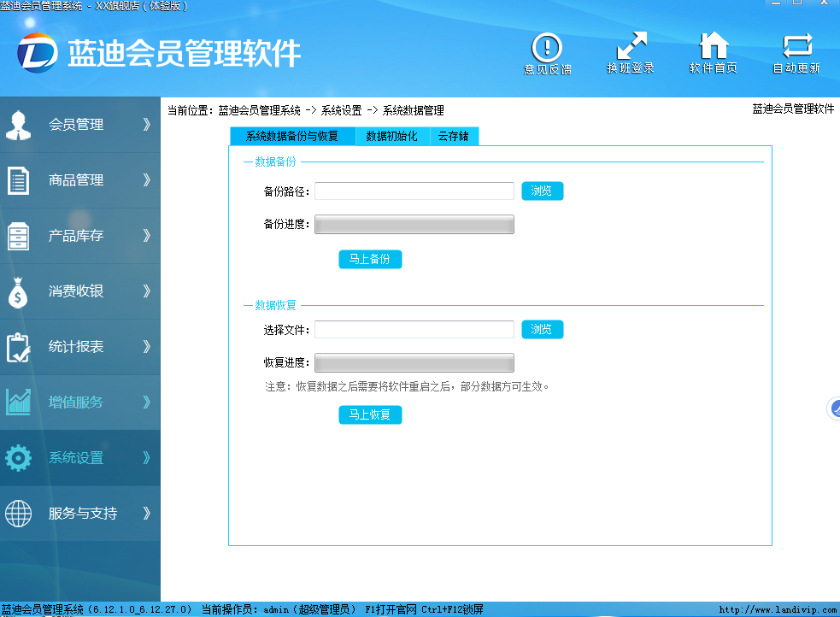Expand the 商品管理 chevron arrow
This screenshot has width=840, height=617.
click(x=147, y=180)
